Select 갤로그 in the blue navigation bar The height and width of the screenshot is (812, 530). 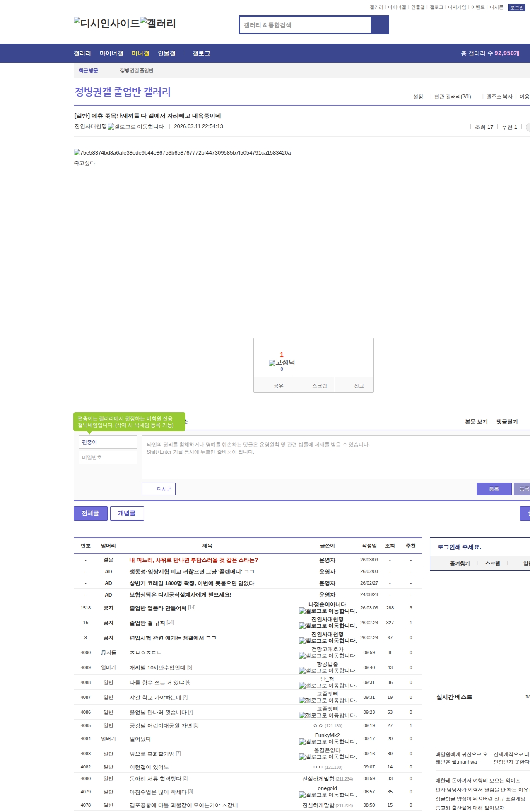201,53
